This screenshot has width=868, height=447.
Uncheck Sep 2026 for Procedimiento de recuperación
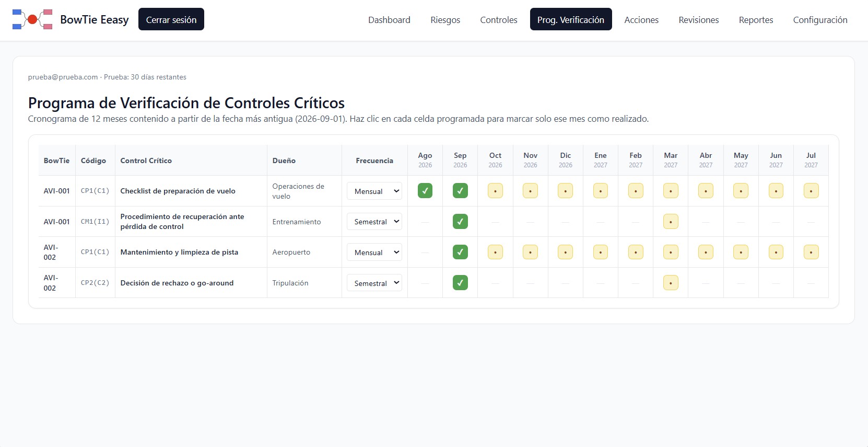[460, 222]
